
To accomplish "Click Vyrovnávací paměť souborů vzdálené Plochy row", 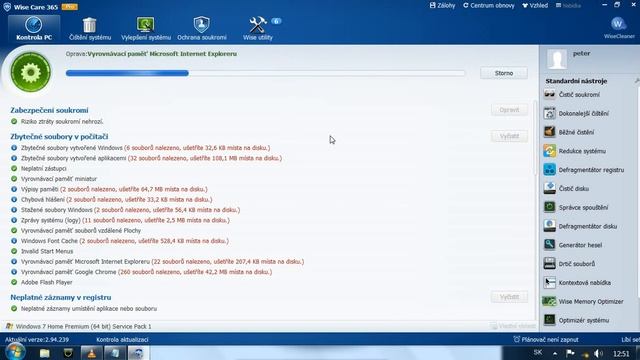I will tap(76, 231).
